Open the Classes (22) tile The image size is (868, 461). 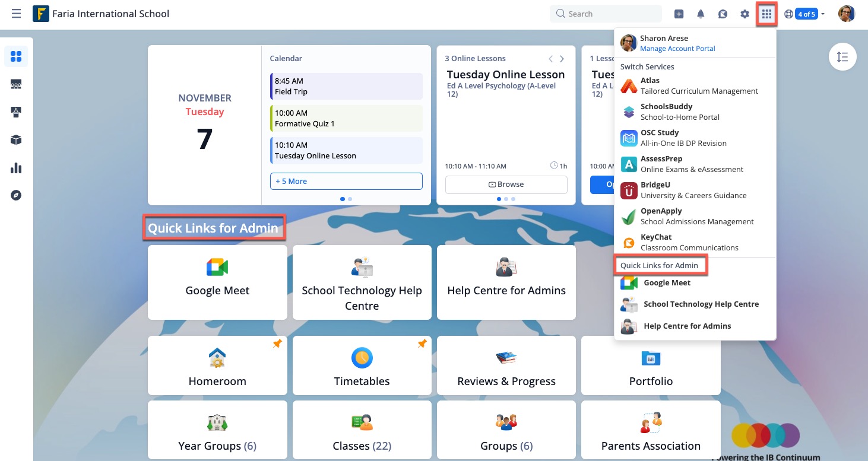pyautogui.click(x=362, y=430)
